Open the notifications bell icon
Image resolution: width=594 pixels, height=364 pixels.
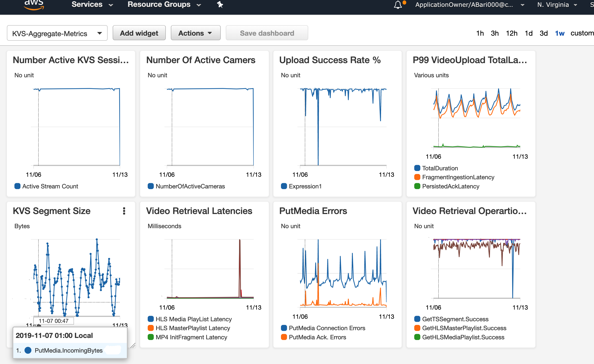pos(398,5)
